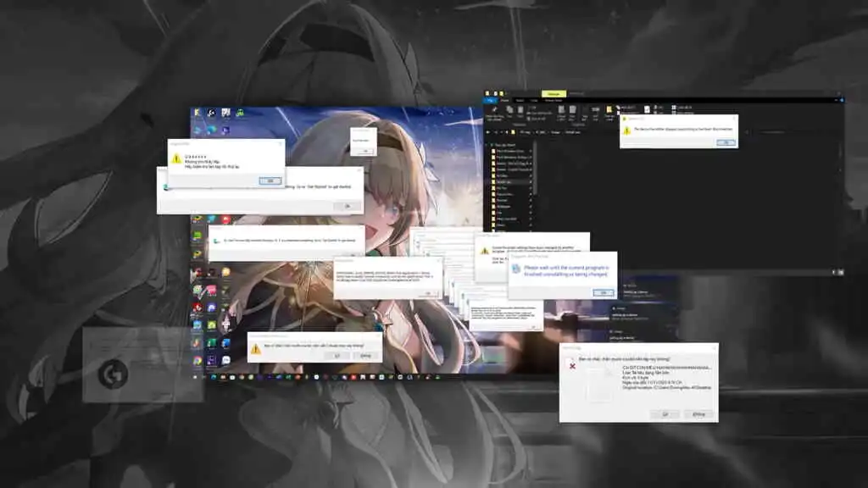868x488 pixels.
Task: Click OK in the File Explorer warning dialog
Action: coord(726,142)
